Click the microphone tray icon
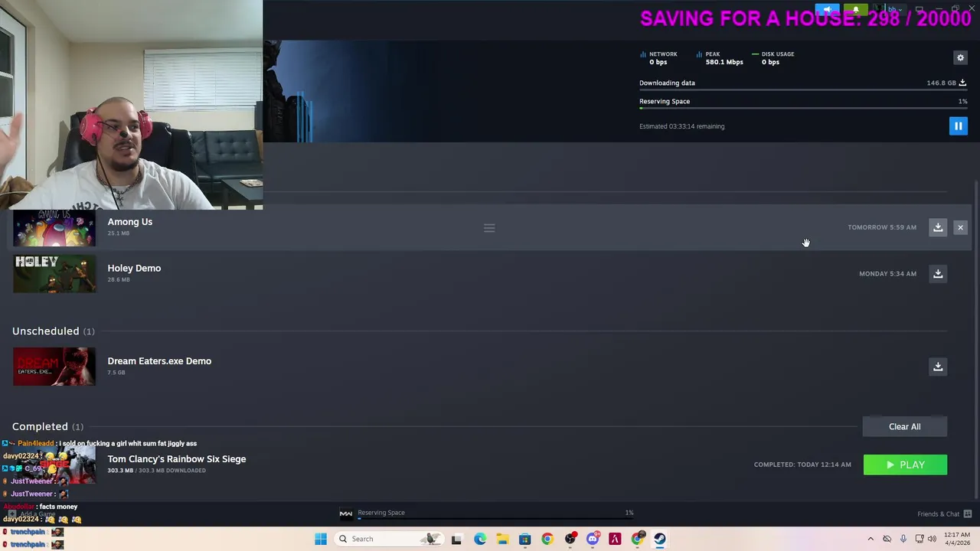 click(903, 539)
